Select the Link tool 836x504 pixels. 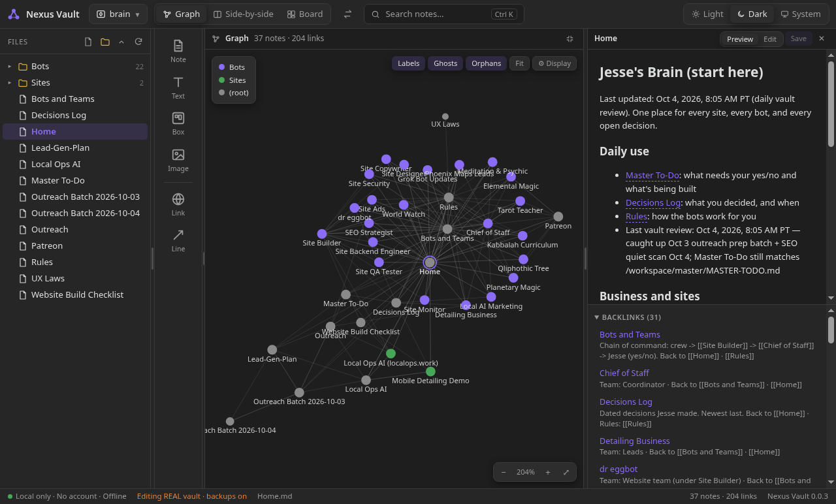pos(178,204)
